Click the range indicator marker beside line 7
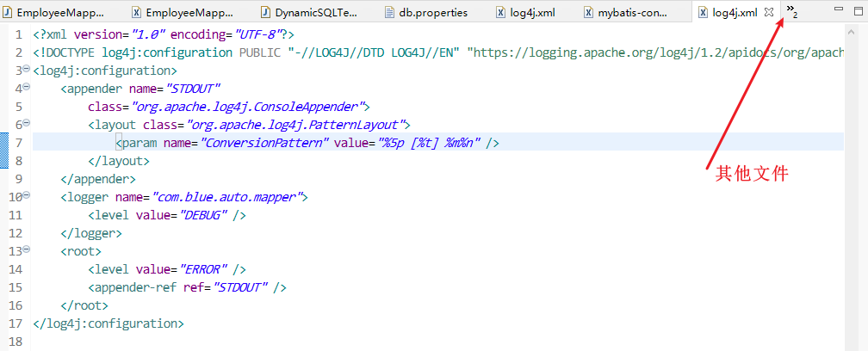 point(3,151)
